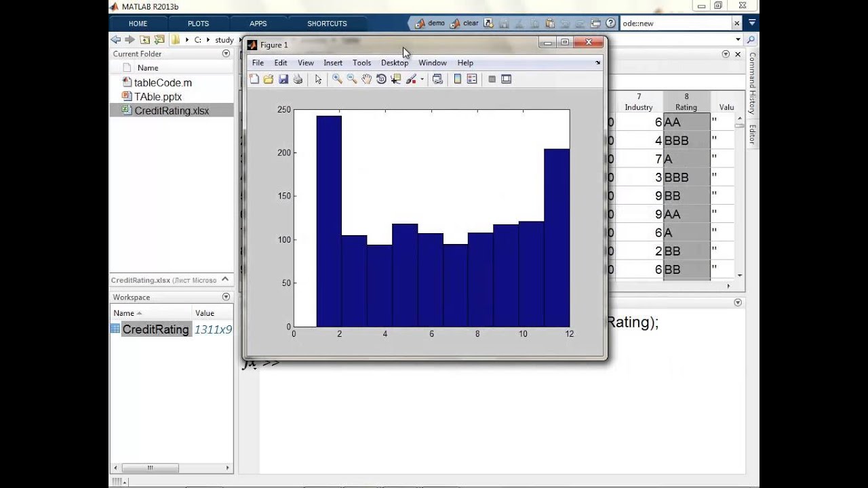868x488 pixels.
Task: Select the Brush data tool
Action: coord(411,79)
